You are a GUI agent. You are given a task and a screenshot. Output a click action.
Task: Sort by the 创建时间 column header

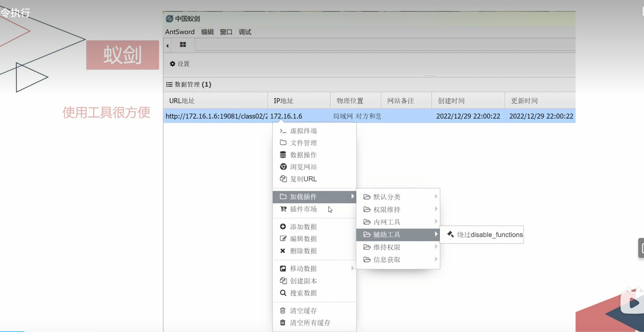coord(451,101)
